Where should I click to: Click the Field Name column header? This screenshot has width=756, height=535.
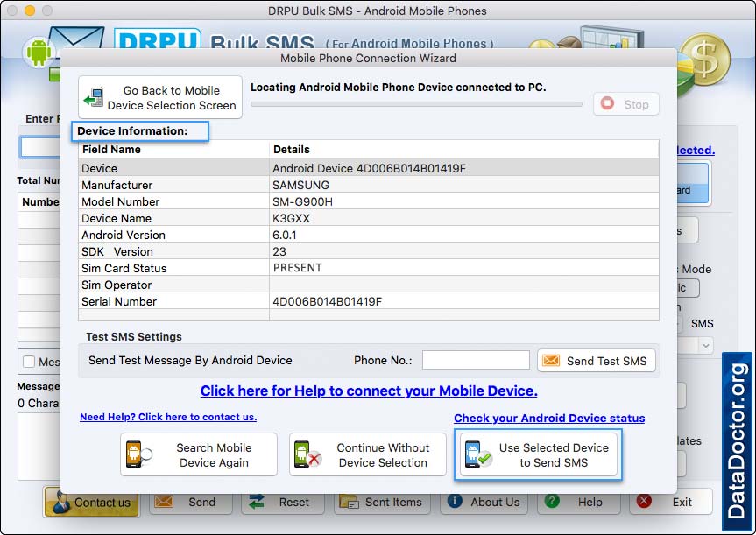(111, 150)
